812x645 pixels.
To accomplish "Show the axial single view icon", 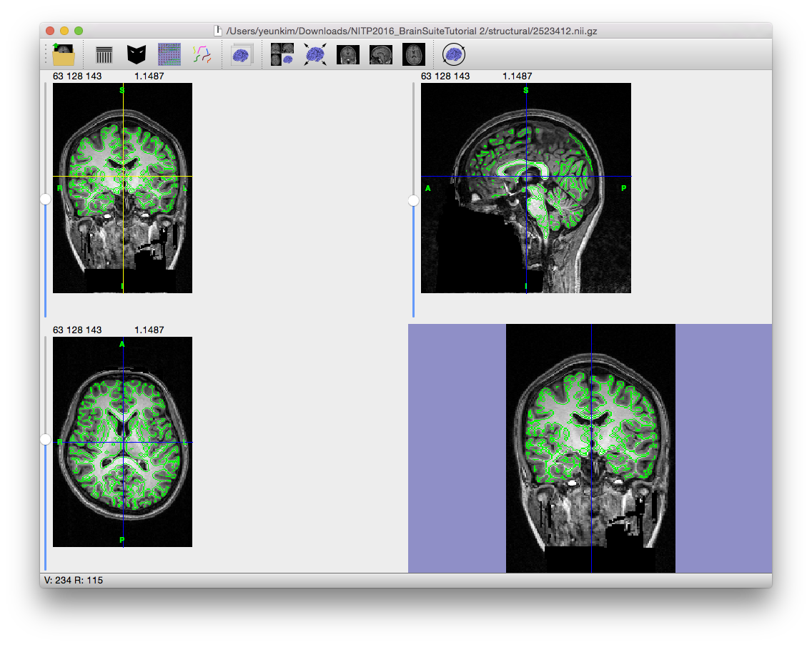I will (x=414, y=55).
